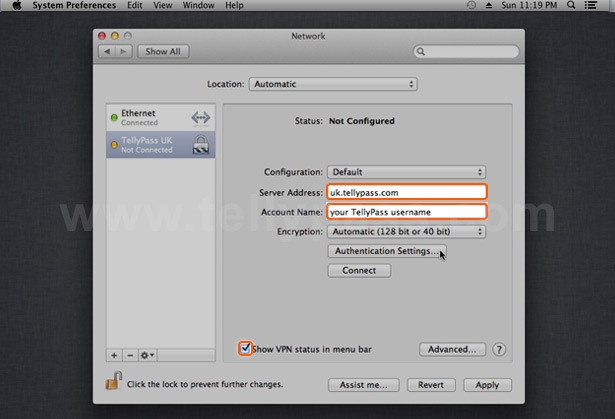Click the Apply button

tap(488, 385)
